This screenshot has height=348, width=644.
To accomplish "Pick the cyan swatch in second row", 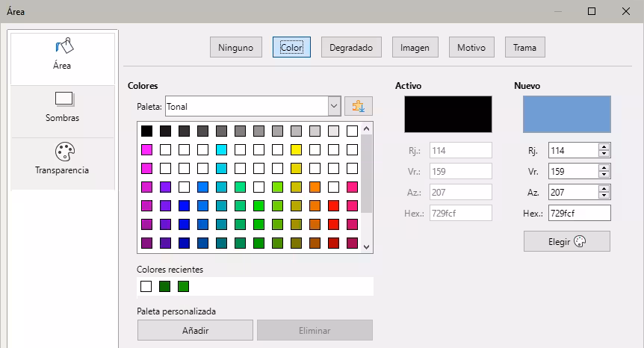I will [x=221, y=150].
